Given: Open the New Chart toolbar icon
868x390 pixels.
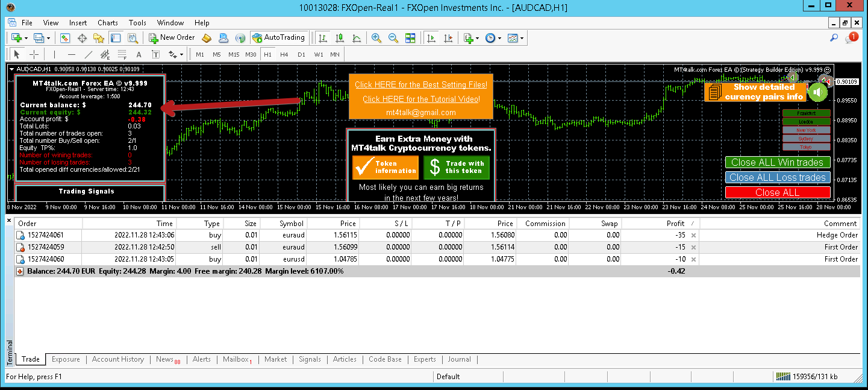Looking at the screenshot, I should point(16,37).
